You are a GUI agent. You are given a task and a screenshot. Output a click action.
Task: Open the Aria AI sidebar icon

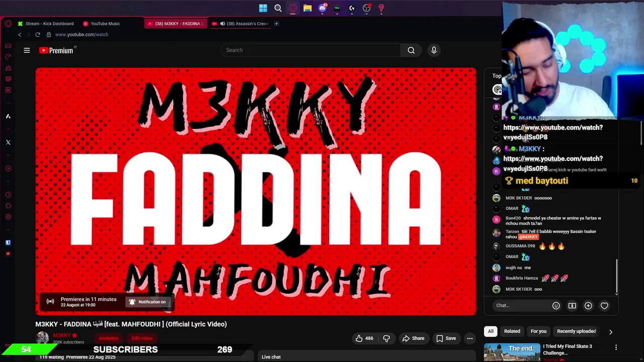pos(8,116)
